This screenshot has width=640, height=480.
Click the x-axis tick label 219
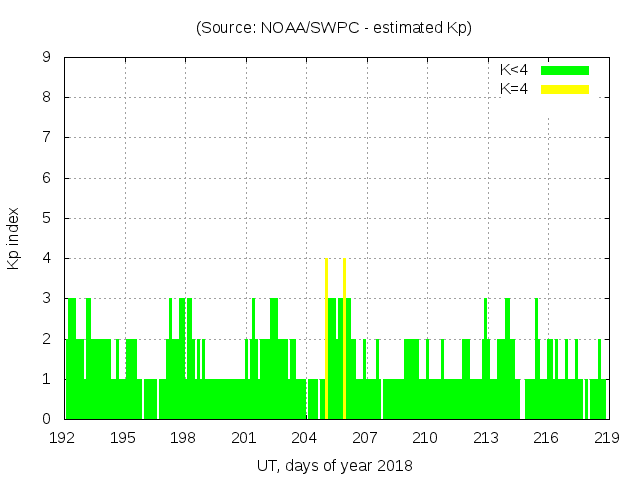[x=607, y=437]
